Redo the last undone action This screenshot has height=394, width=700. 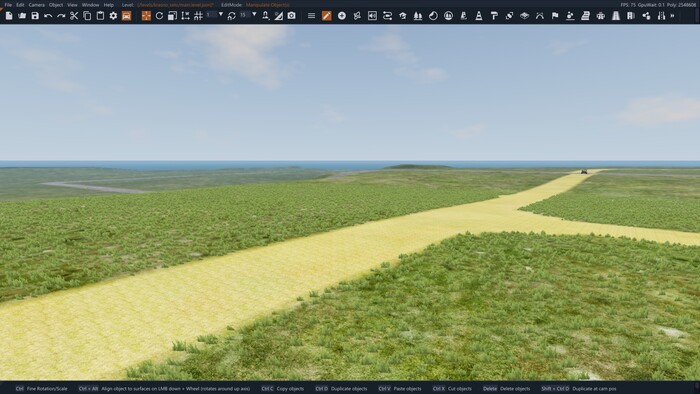[61, 16]
